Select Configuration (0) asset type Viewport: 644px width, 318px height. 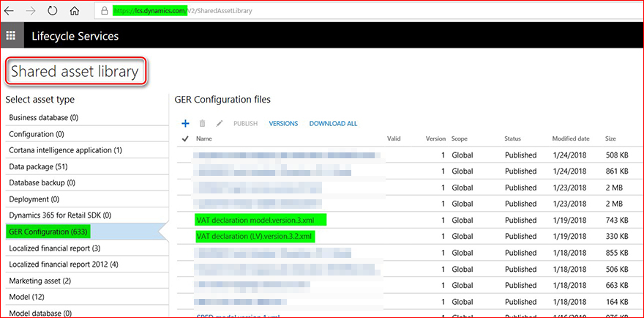coord(86,134)
